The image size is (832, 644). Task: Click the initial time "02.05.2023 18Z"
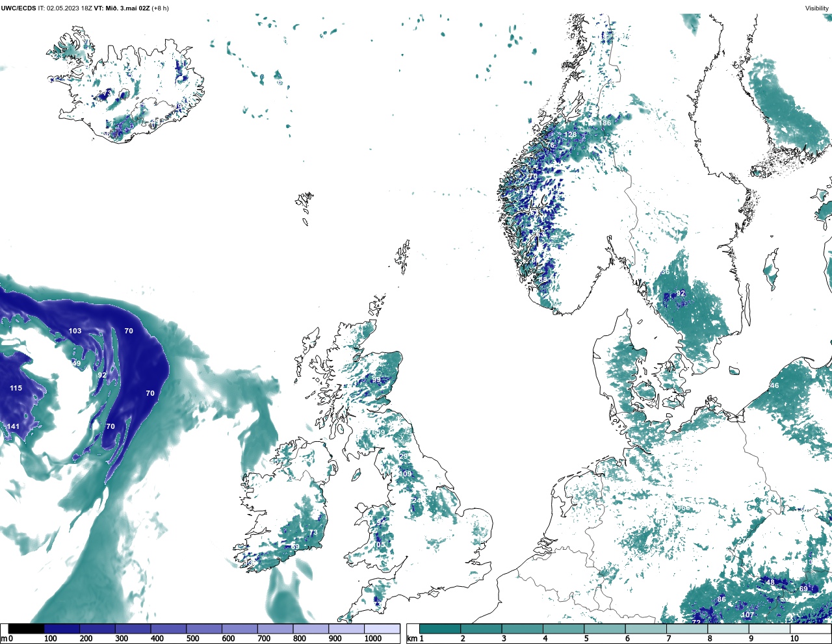70,8
